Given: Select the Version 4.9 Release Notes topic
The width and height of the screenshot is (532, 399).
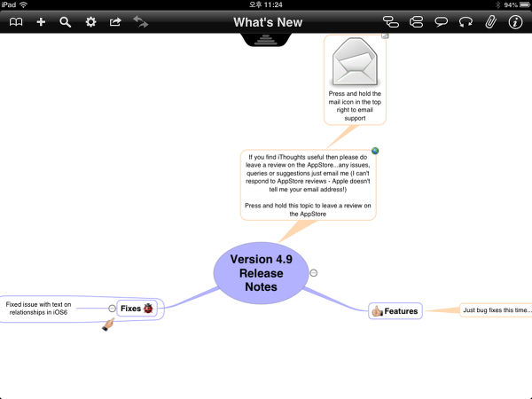Looking at the screenshot, I should tap(261, 273).
